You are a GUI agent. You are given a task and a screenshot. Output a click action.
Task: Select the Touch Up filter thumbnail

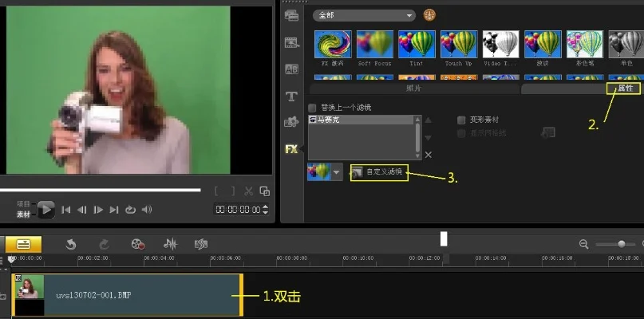click(x=459, y=44)
